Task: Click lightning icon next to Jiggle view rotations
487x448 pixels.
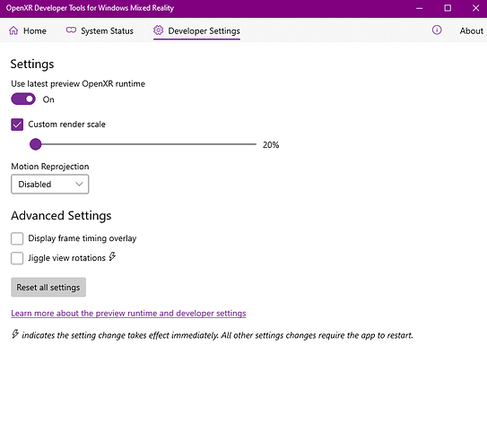Action: [x=112, y=256]
